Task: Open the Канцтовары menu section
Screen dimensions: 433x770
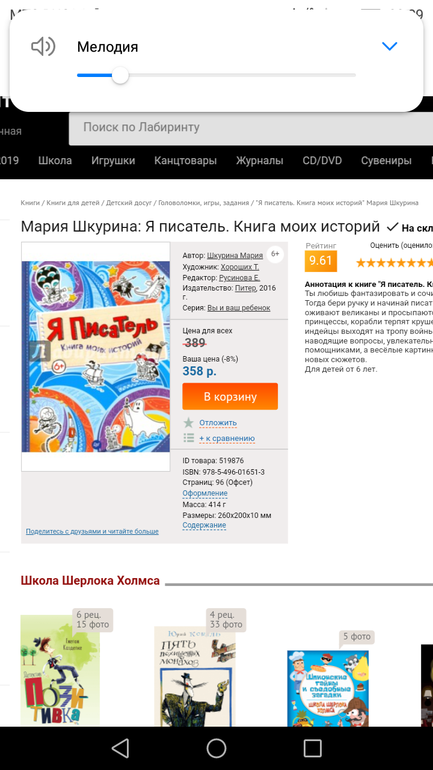Action: tap(185, 161)
